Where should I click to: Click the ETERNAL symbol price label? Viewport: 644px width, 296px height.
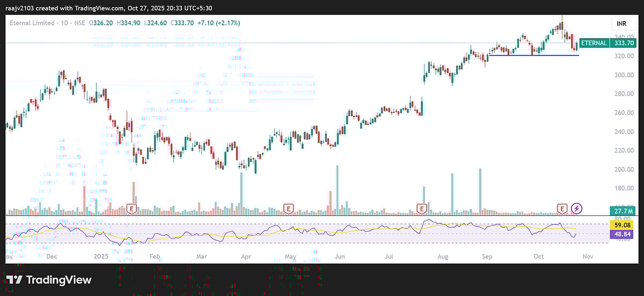(x=594, y=43)
